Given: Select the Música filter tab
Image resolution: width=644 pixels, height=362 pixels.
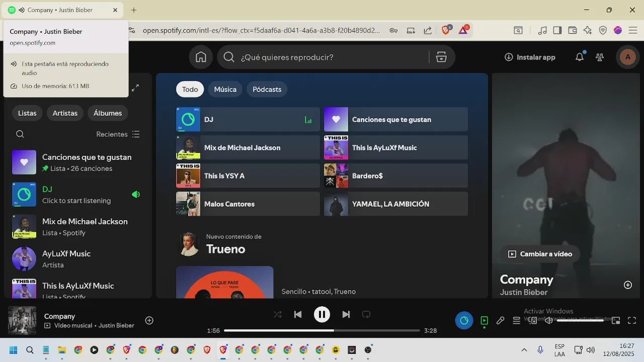Looking at the screenshot, I should [x=225, y=89].
